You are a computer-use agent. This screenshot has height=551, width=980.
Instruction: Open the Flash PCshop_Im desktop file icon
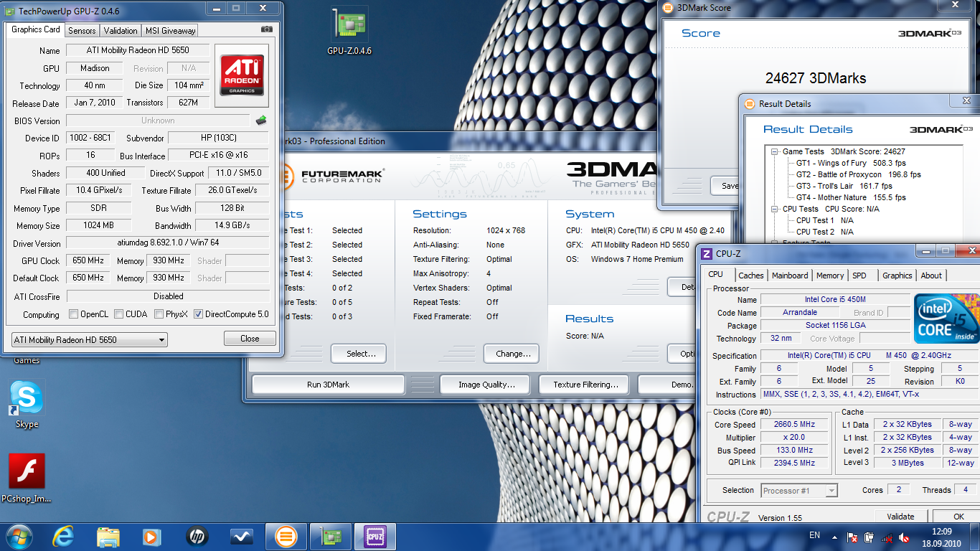click(x=27, y=477)
